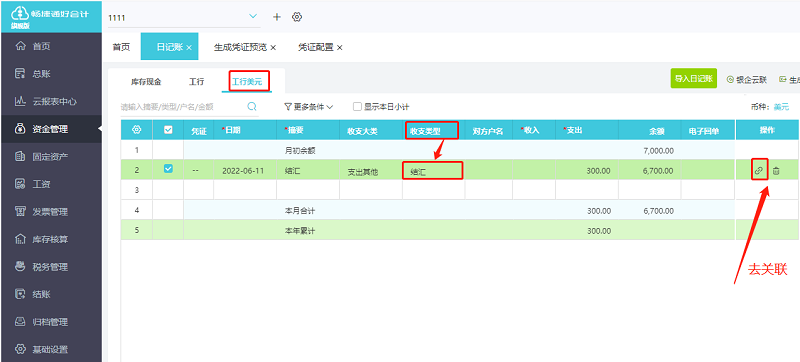Click the 结汇 收支类型 cell in row 2
The height and width of the screenshot is (362, 800).
click(x=433, y=170)
